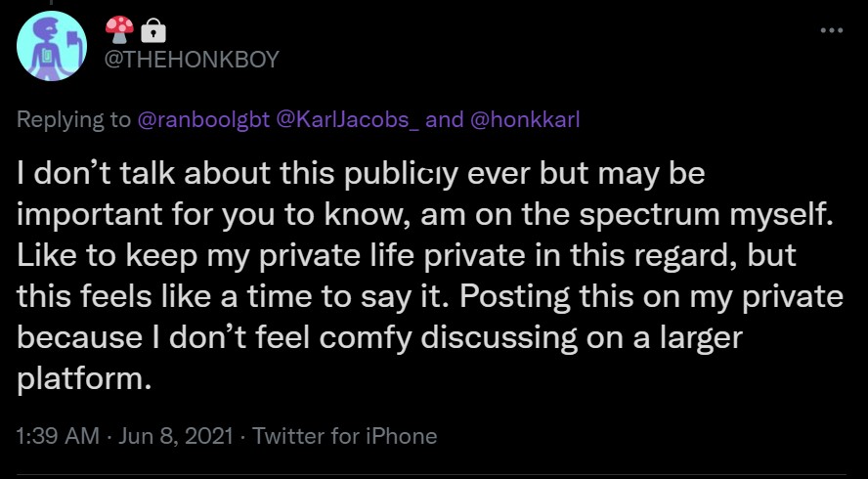Screen dimensions: 868x479
Task: Click the final word "platform."
Action: pyautogui.click(x=85, y=378)
